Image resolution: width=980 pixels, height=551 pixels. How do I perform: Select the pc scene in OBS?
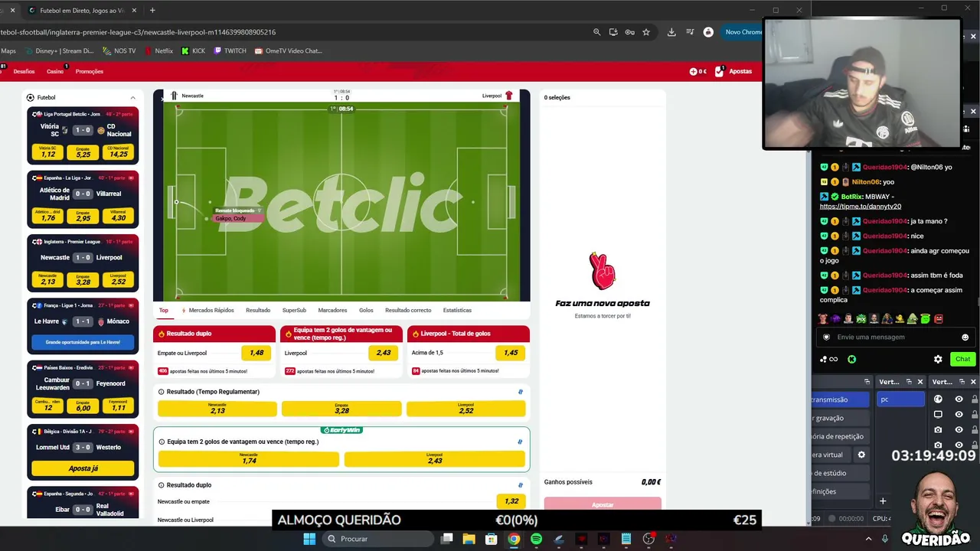(900, 399)
